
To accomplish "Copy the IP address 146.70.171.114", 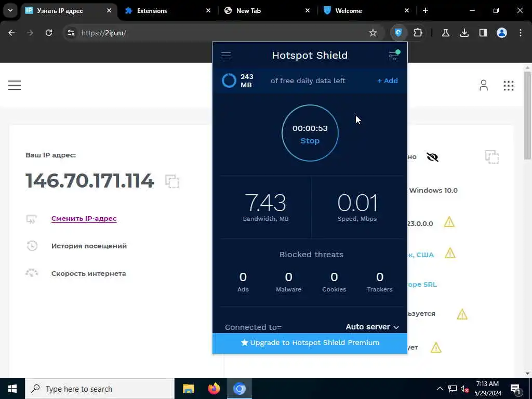I will (x=172, y=181).
